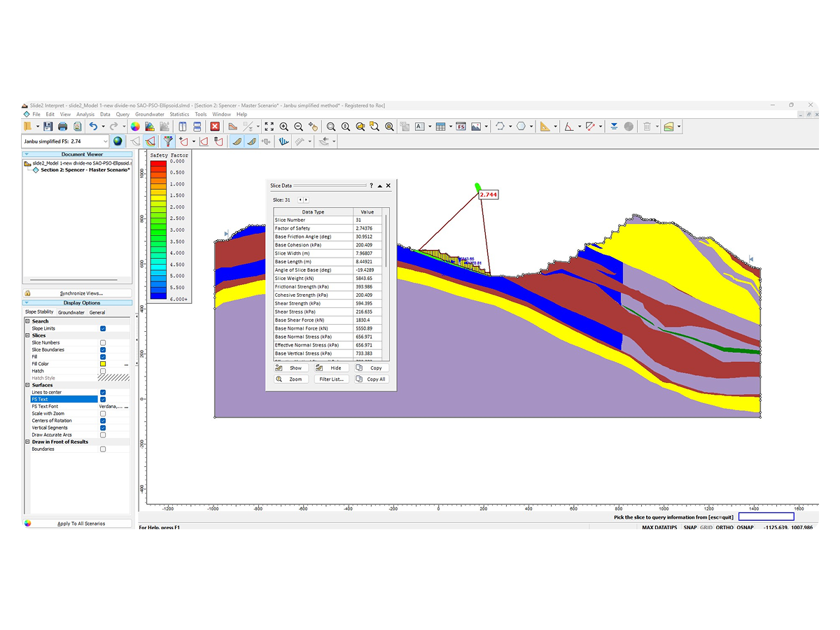The image size is (840, 630).
Task: Click the Apply To All Scenarios button
Action: pos(82,524)
